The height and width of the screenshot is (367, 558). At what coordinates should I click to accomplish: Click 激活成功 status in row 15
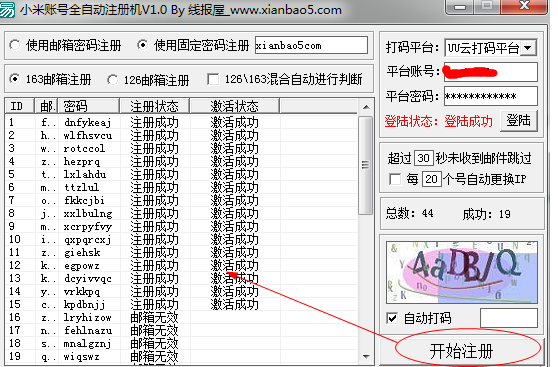235,304
